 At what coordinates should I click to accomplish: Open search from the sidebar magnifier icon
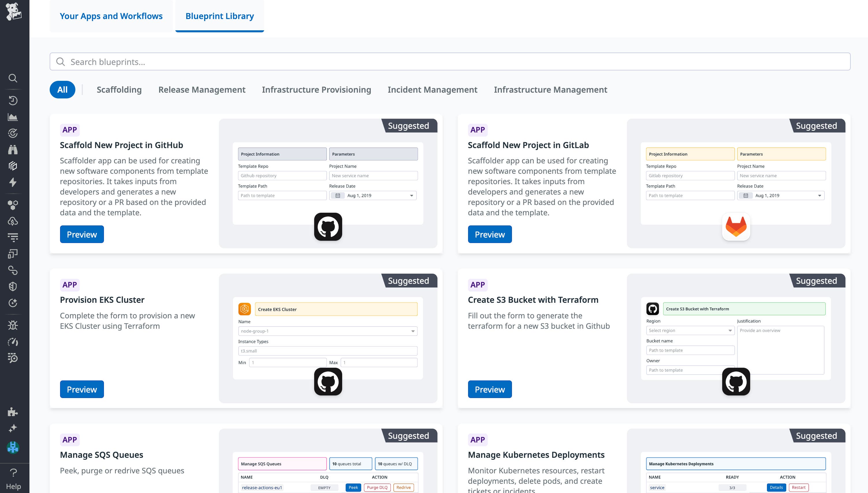(13, 78)
